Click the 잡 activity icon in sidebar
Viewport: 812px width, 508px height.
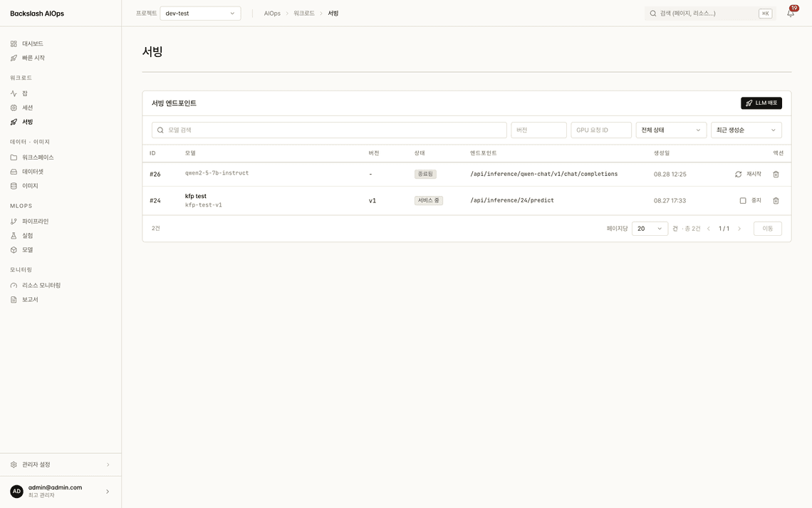(14, 94)
